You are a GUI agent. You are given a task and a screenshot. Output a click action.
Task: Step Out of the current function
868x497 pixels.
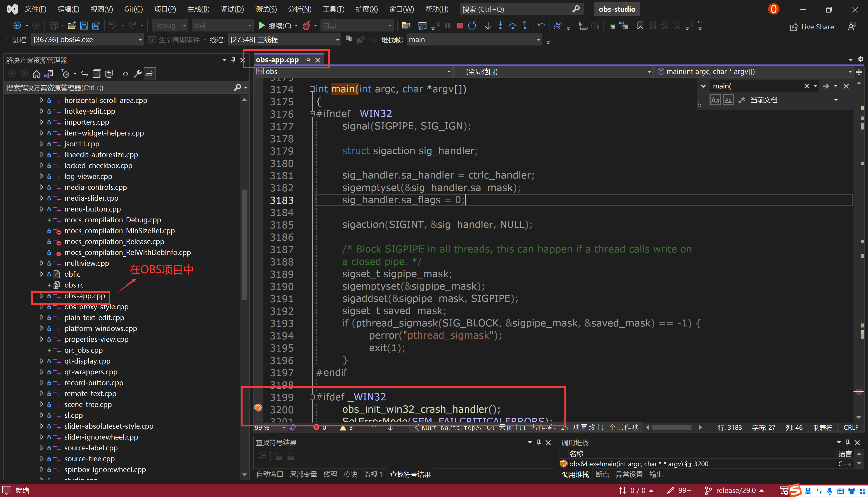pos(525,25)
